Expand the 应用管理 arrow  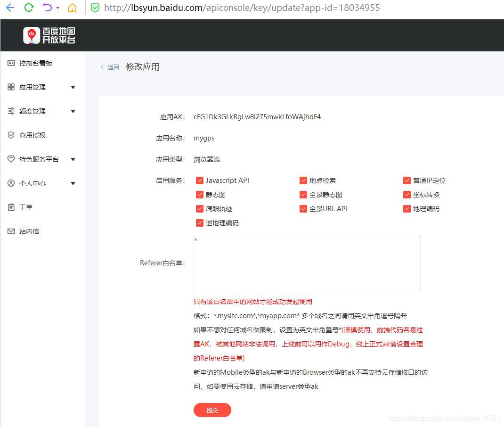pyautogui.click(x=73, y=87)
